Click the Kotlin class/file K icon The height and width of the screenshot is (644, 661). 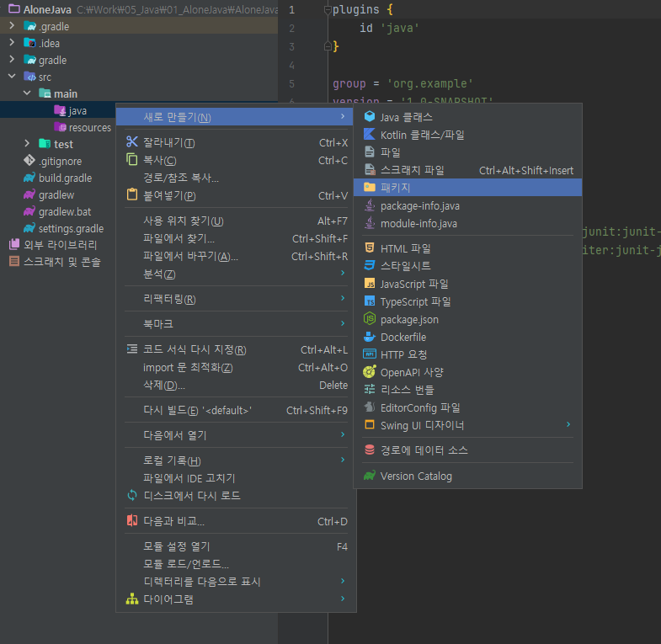[x=370, y=135]
